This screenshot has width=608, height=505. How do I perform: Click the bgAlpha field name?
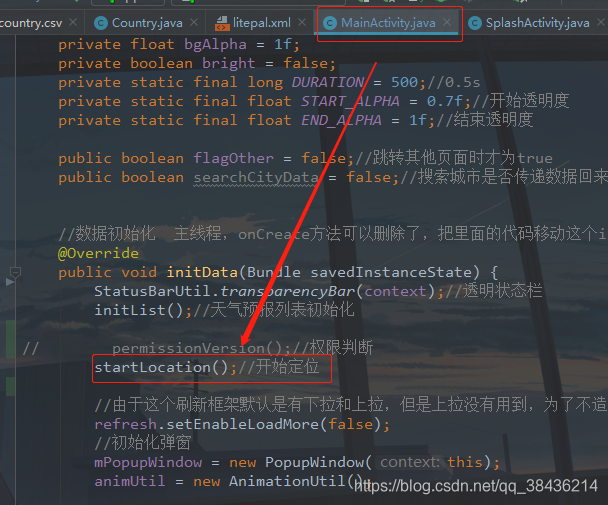pyautogui.click(x=215, y=45)
